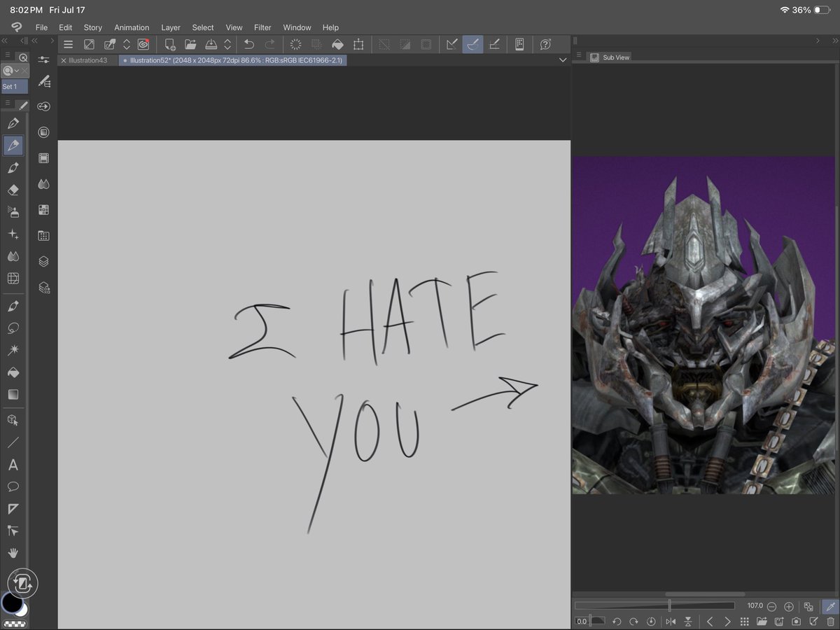Toggle the Sub View eyedropper color pick

pyautogui.click(x=829, y=606)
